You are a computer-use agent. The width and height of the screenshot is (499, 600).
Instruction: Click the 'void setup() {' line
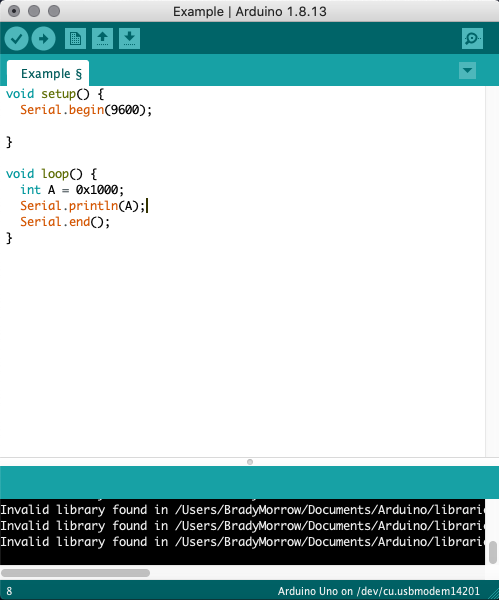pyautogui.click(x=55, y=94)
